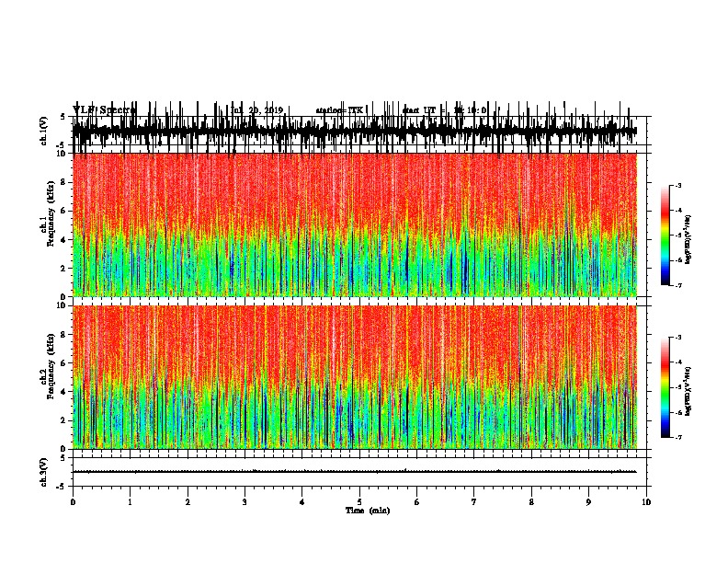The width and height of the screenshot is (728, 563).
Task: Click the ch.2 color bar log(PSD) unit label
Action: (x=688, y=391)
